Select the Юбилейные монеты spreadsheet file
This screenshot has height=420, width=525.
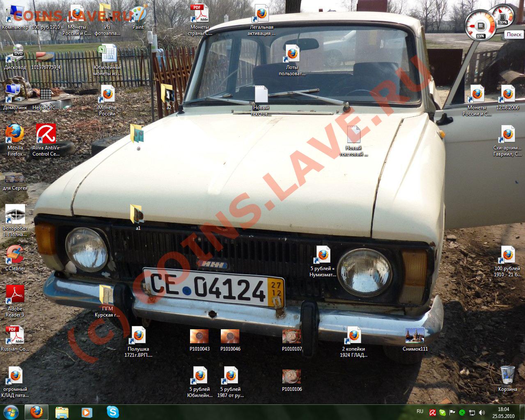(107, 60)
